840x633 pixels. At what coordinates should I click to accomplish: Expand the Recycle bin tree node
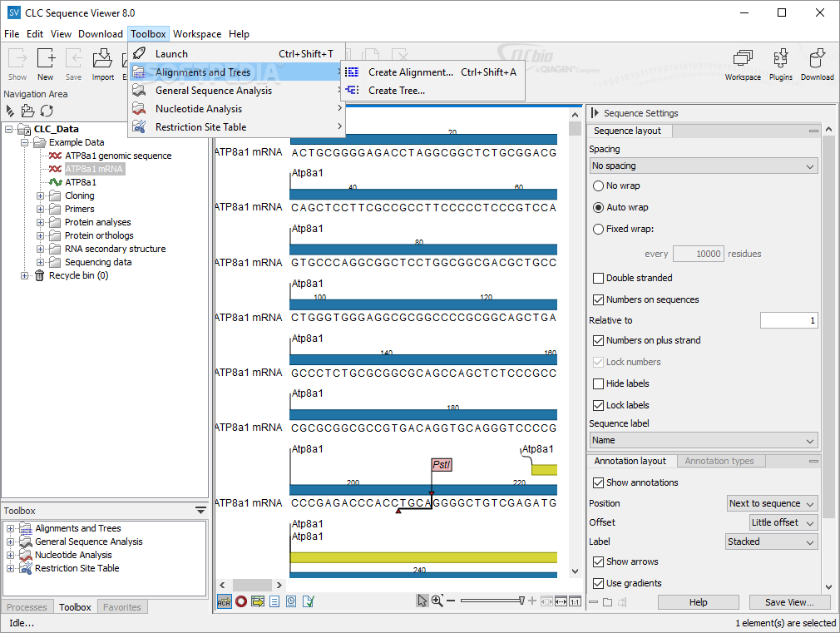pyautogui.click(x=24, y=275)
